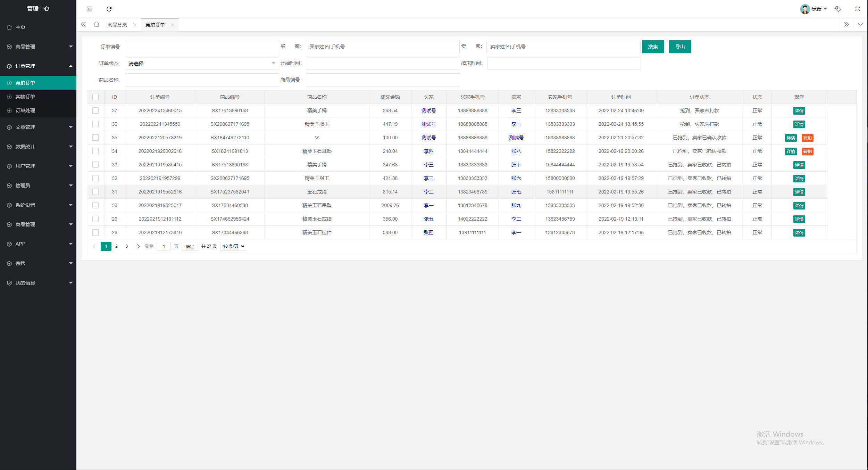Open 竞拍订单 in the sidebar submenu
Image resolution: width=868 pixels, height=470 pixels.
pyautogui.click(x=38, y=83)
